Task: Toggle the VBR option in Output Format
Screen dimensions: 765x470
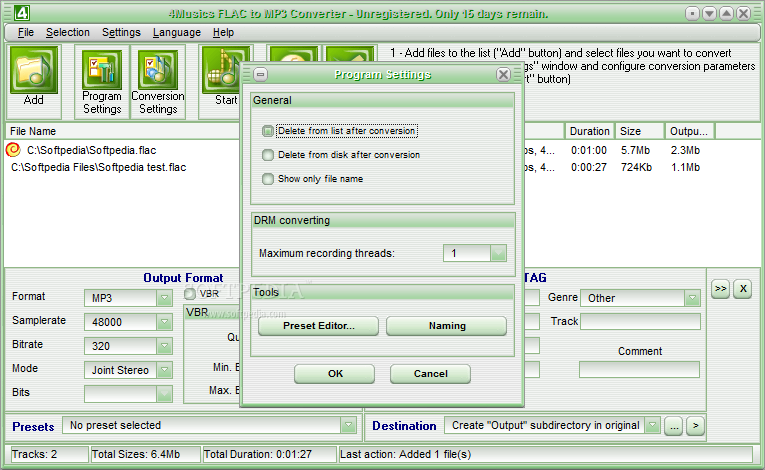Action: [190, 293]
